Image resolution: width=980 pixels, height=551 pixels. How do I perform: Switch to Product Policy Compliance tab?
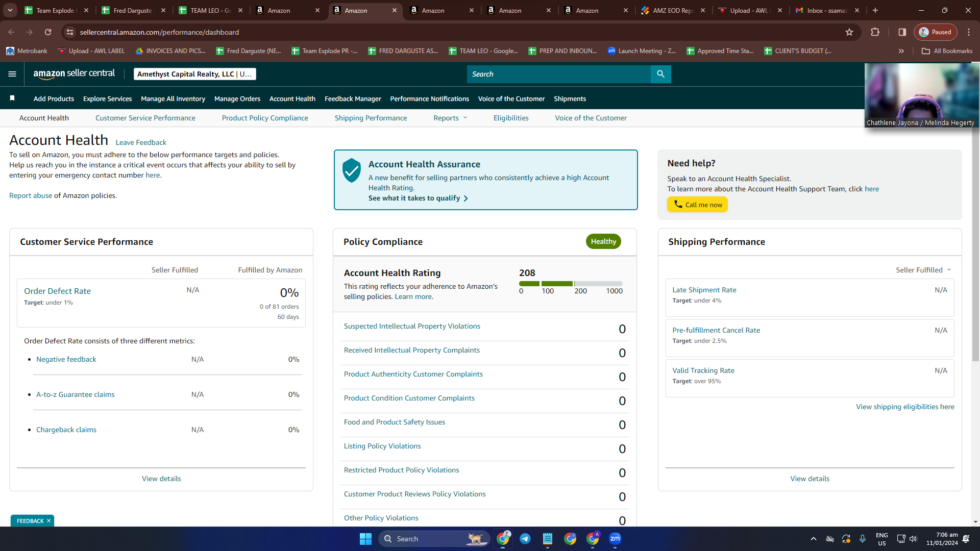click(265, 118)
